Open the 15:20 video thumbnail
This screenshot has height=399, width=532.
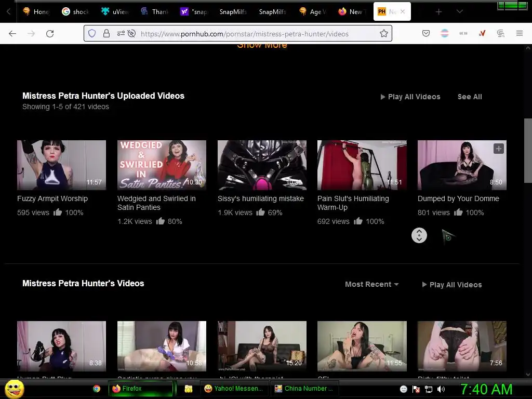262,346
